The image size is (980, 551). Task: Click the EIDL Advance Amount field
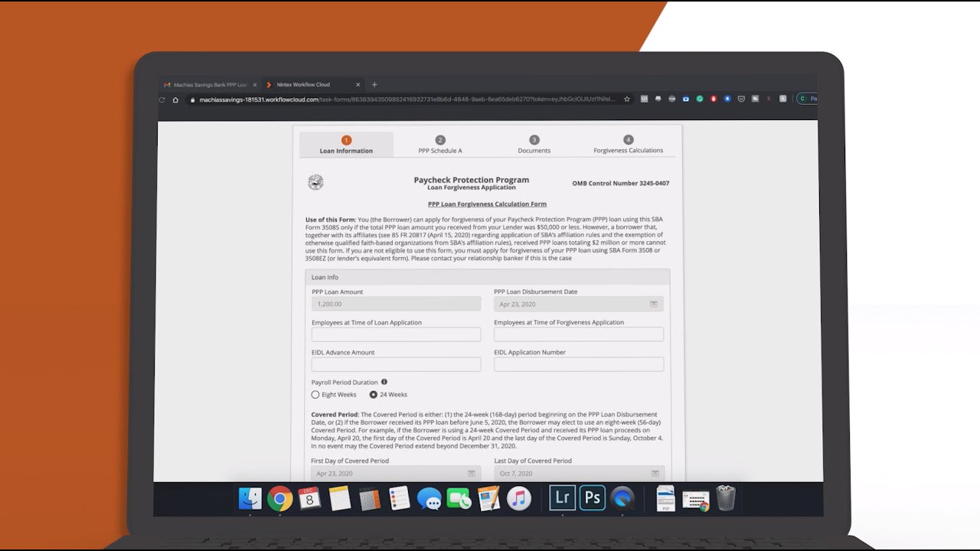(x=396, y=365)
